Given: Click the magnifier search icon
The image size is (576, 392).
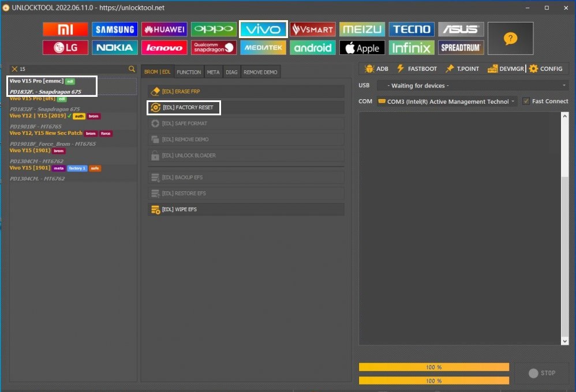Looking at the screenshot, I should (x=132, y=69).
